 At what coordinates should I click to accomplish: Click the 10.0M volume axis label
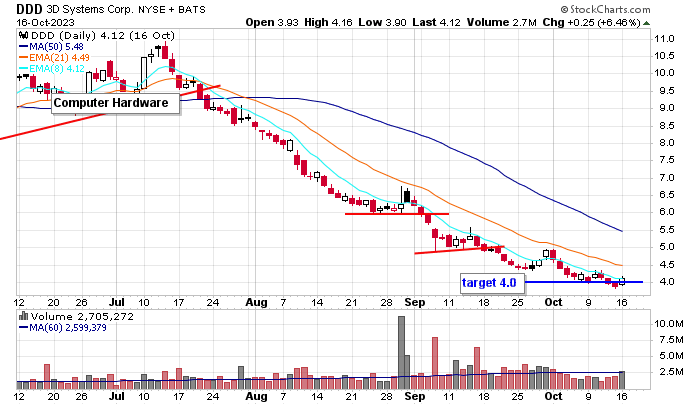(669, 323)
